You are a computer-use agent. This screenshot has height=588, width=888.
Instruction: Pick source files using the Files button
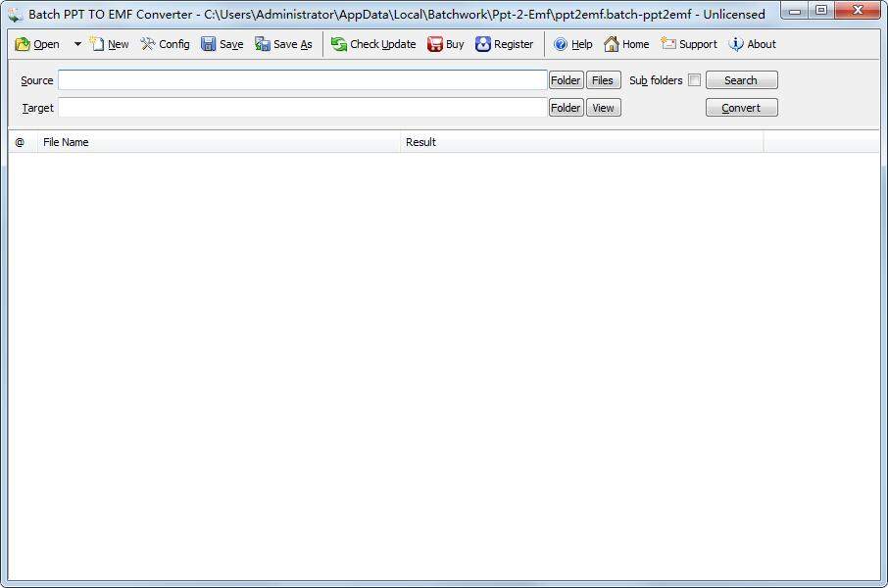[x=604, y=80]
